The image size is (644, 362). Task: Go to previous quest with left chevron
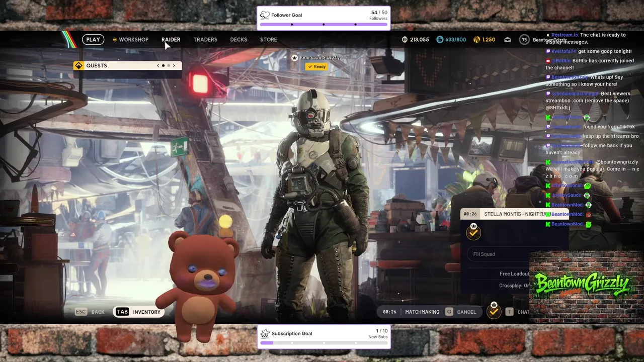[x=158, y=65]
